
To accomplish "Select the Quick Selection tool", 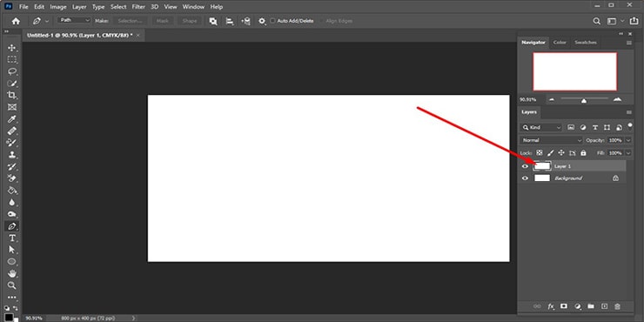I will 12,84.
